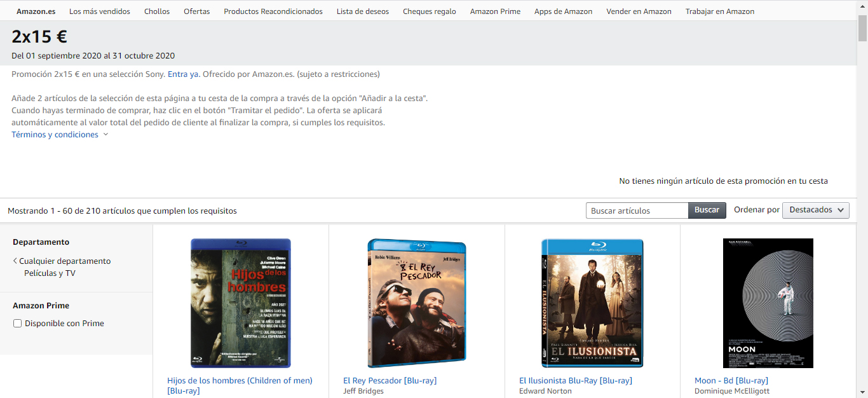Image resolution: width=868 pixels, height=398 pixels.
Task: Go to Amazon.es home link
Action: (x=36, y=11)
